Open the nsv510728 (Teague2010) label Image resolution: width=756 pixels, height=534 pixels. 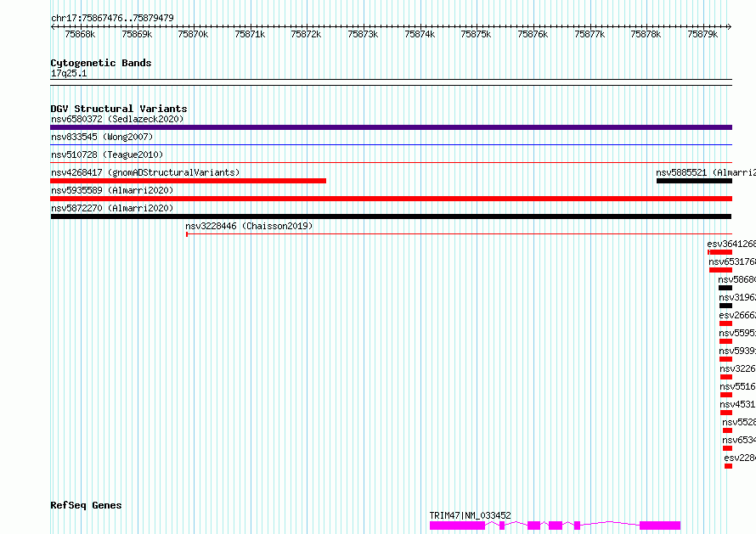[107, 155]
